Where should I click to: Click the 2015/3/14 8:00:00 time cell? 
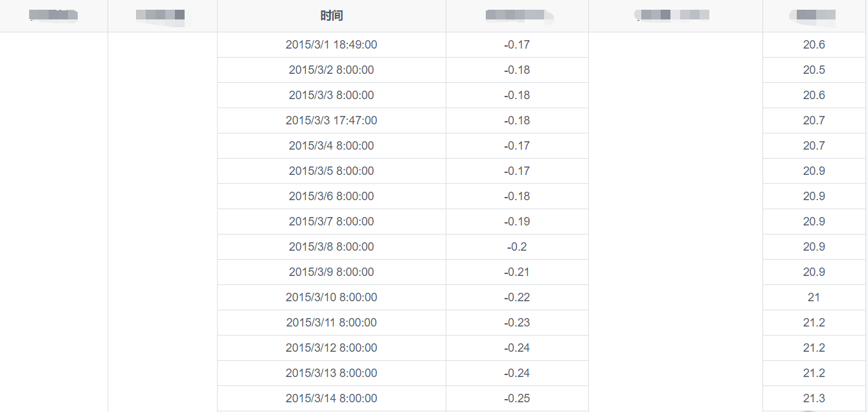[331, 398]
